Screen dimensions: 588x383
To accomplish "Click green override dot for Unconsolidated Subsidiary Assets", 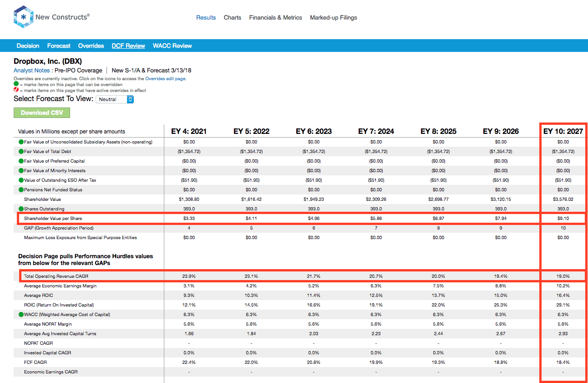I will [21, 142].
